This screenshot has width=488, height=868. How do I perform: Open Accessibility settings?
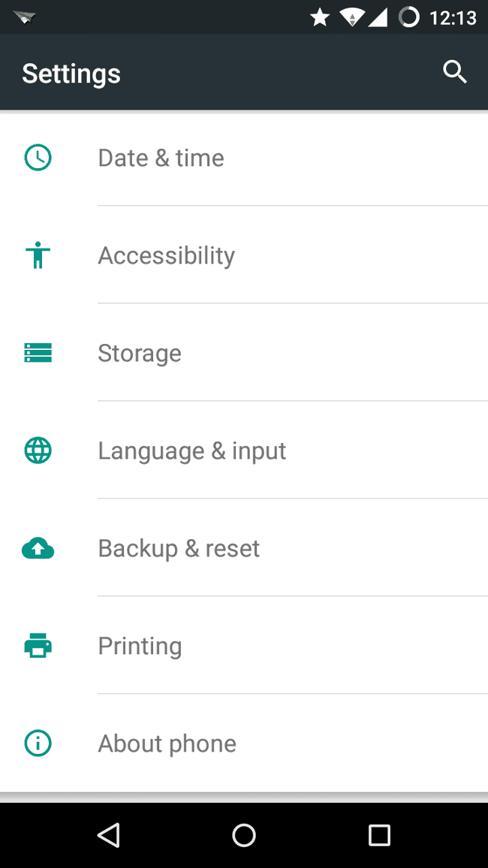166,255
